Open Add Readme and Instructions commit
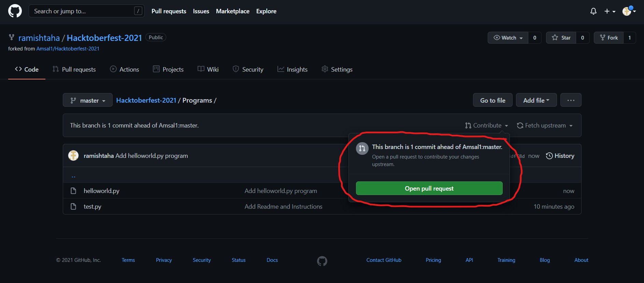644x283 pixels. pyautogui.click(x=284, y=207)
